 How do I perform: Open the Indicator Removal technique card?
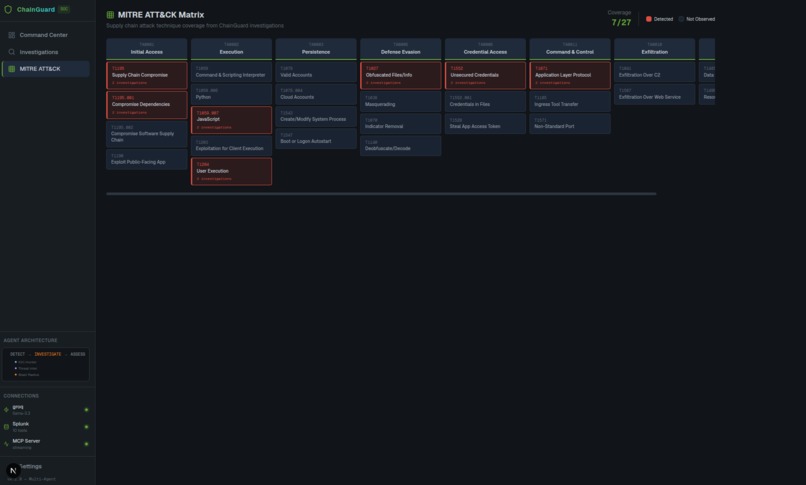(400, 123)
